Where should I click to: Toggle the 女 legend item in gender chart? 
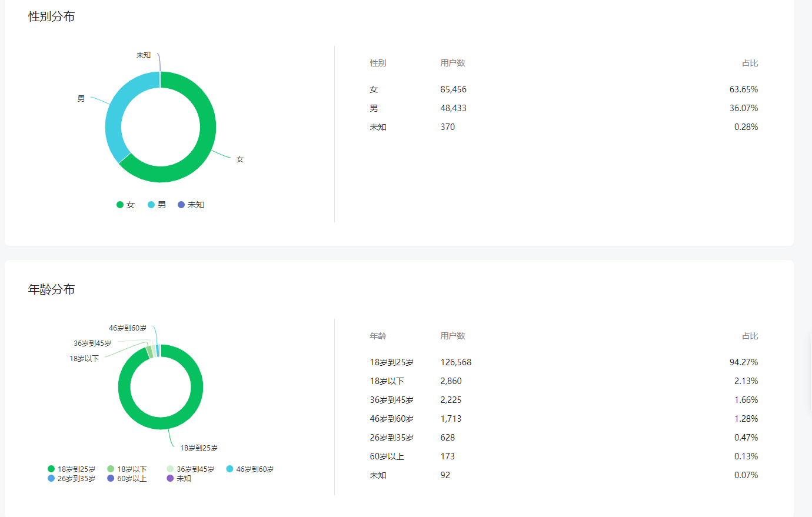pyautogui.click(x=125, y=205)
